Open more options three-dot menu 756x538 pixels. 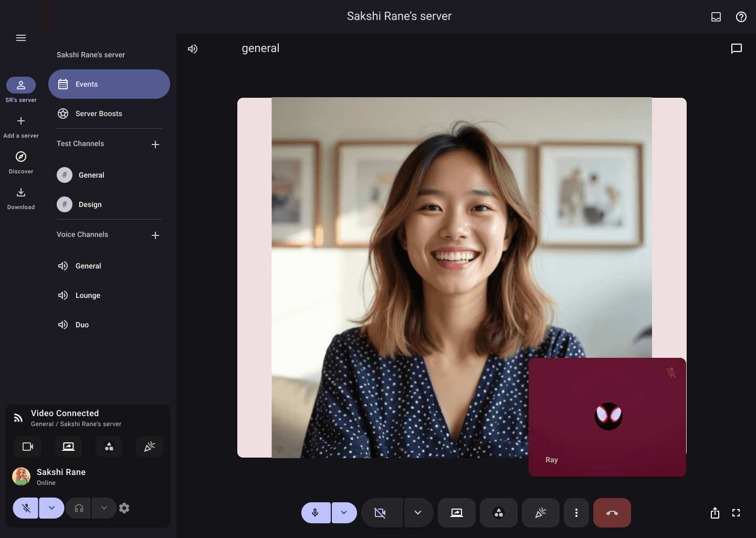coord(576,513)
